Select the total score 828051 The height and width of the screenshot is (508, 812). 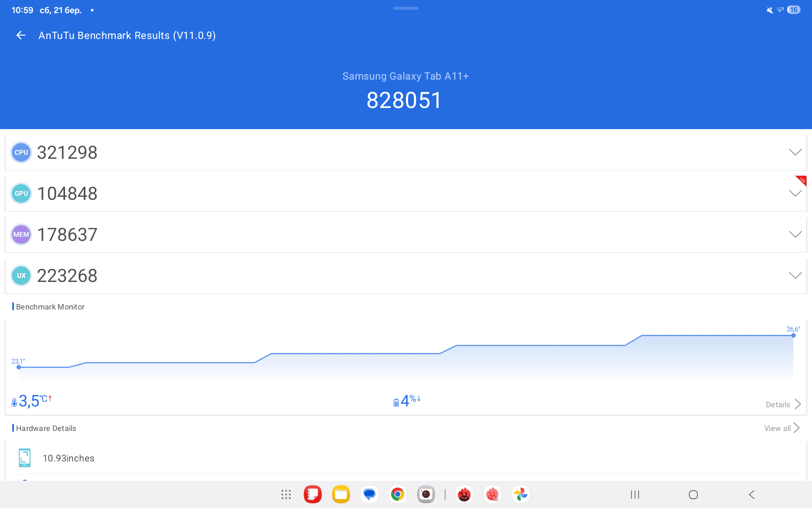(404, 101)
